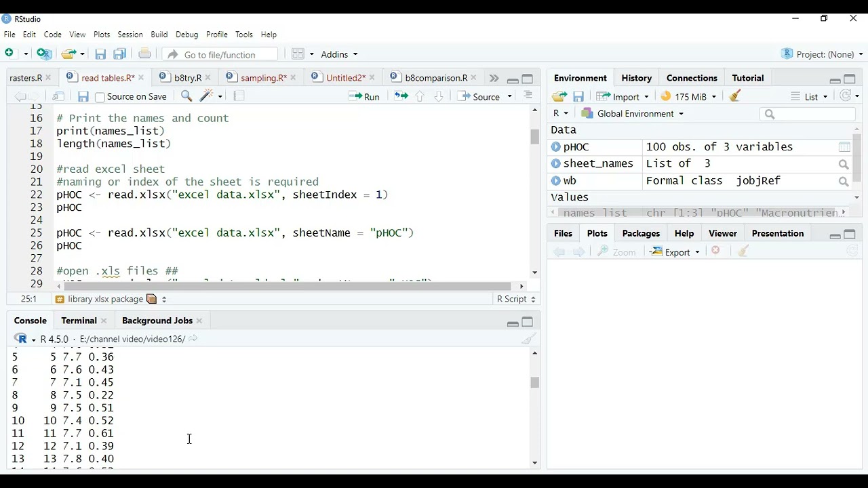This screenshot has width=868, height=488.
Task: Open the Debug menu
Action: click(187, 35)
